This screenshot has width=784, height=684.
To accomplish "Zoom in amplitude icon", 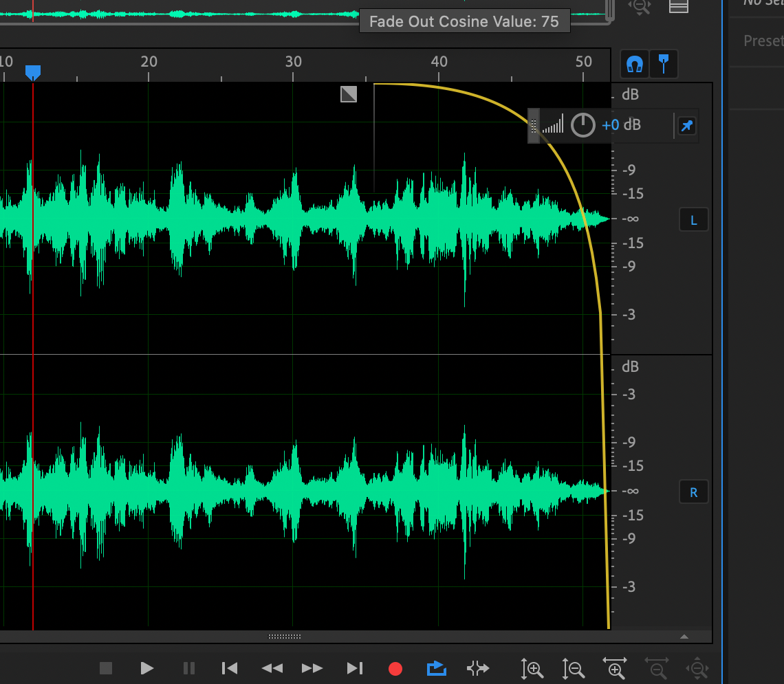I will coord(532,668).
